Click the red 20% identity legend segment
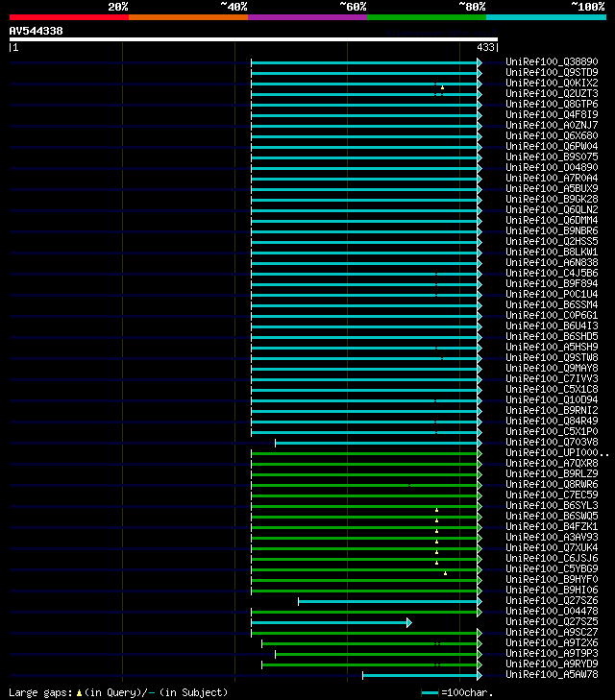 [x=69, y=17]
